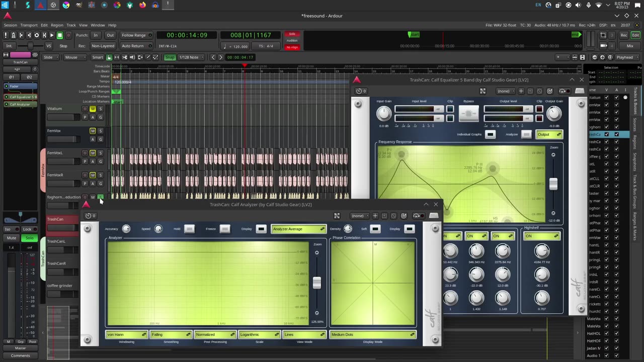
Task: Switch to Tracks & Busses side tab
Action: (x=635, y=100)
